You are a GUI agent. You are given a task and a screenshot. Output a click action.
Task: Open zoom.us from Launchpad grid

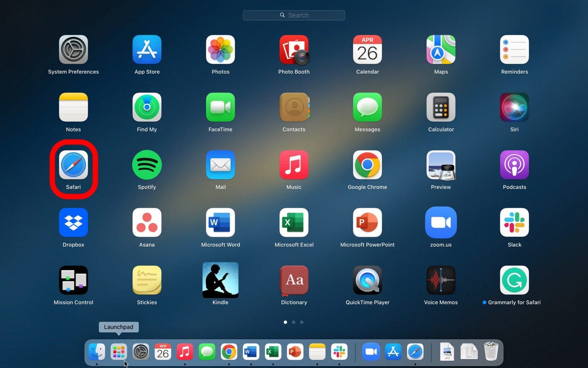click(x=441, y=222)
